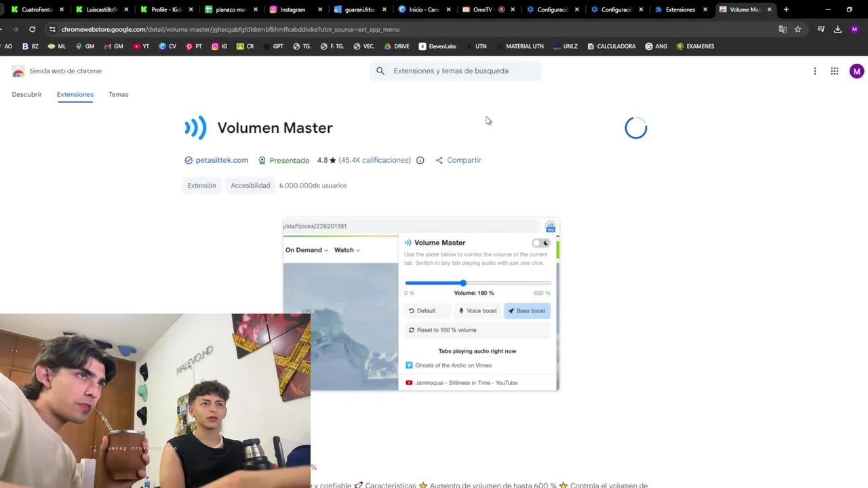Viewport: 868px width, 488px height.
Task: Click the address bar URL
Action: (x=230, y=29)
